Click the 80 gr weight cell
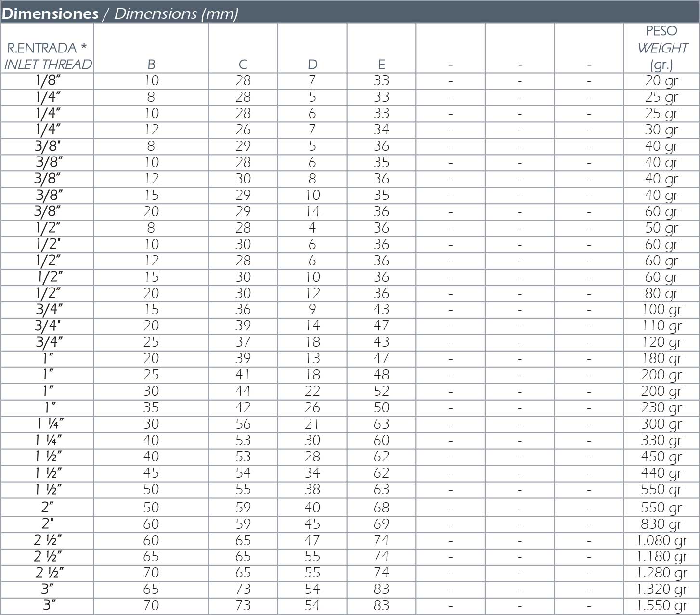 (x=661, y=294)
